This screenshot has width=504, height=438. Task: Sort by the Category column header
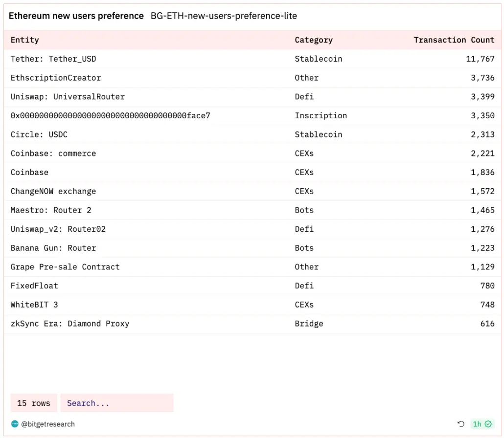click(314, 40)
